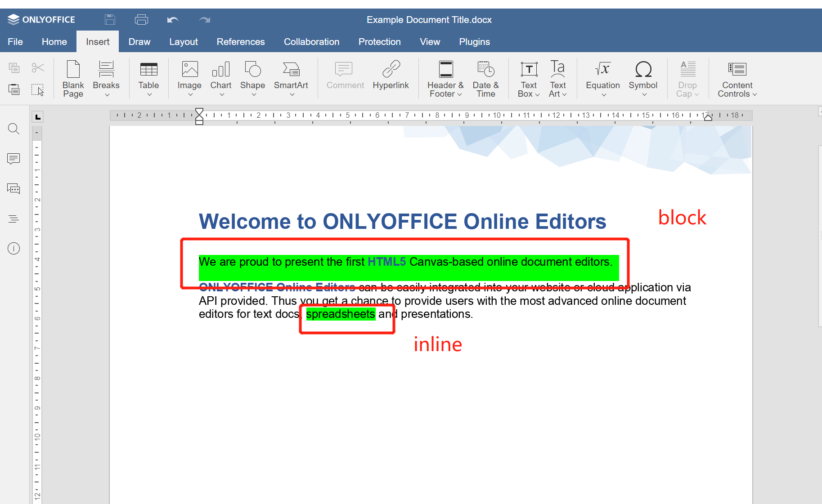The width and height of the screenshot is (822, 504).
Task: Undo the last action
Action: 173,20
